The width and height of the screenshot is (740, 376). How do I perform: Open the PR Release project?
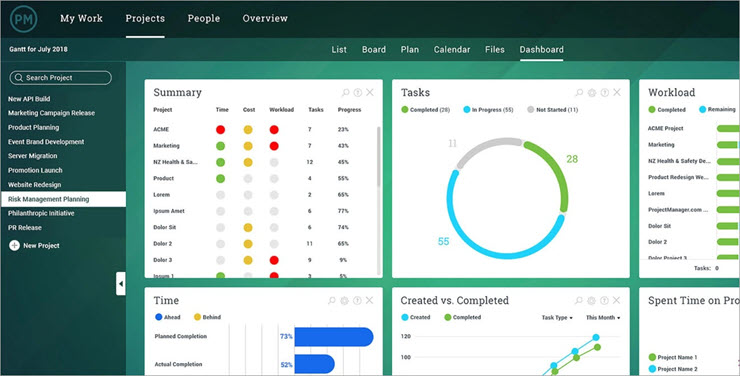click(25, 228)
